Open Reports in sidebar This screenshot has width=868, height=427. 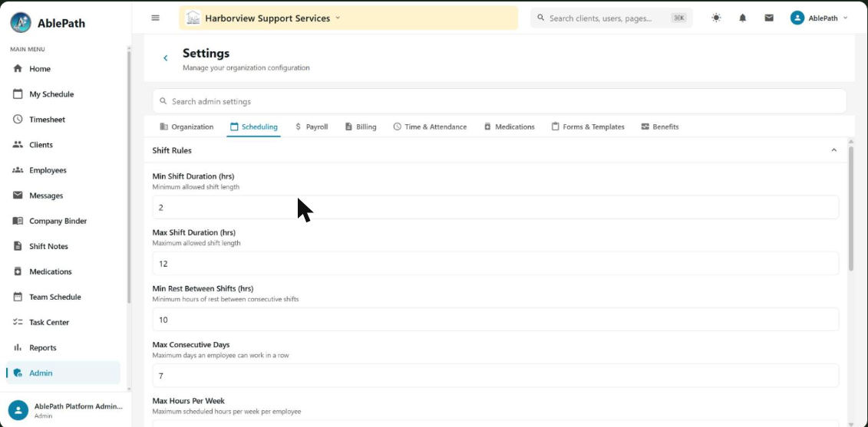pos(63,347)
